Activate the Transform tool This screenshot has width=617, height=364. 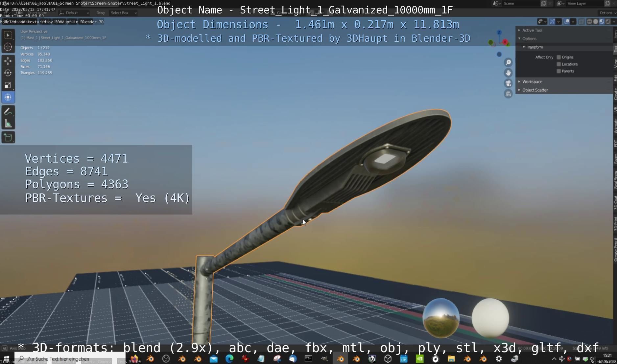point(8,97)
